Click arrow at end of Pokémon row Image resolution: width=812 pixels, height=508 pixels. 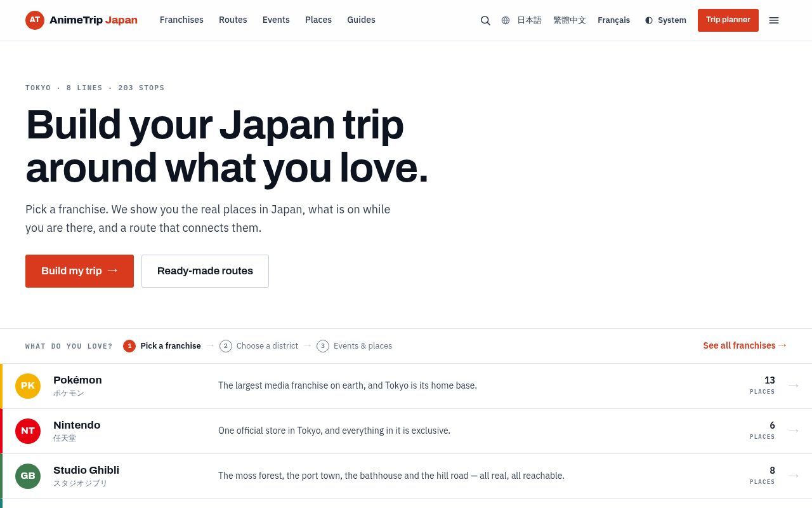point(794,385)
